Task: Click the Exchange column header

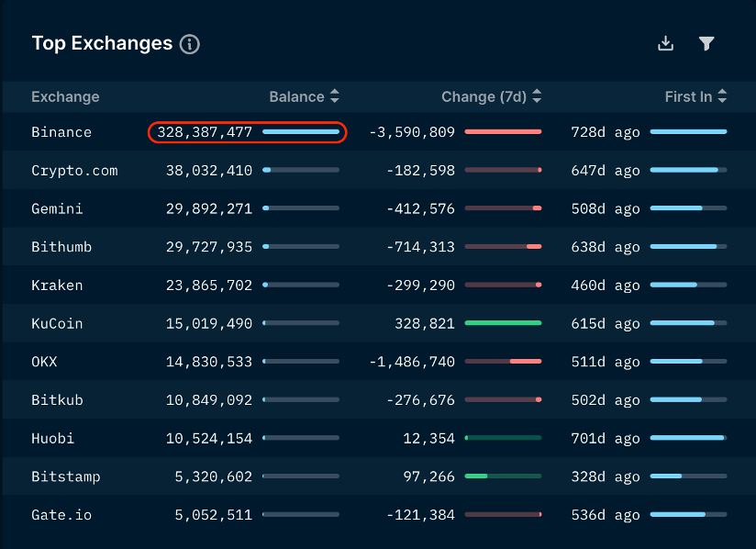Action: (x=65, y=96)
